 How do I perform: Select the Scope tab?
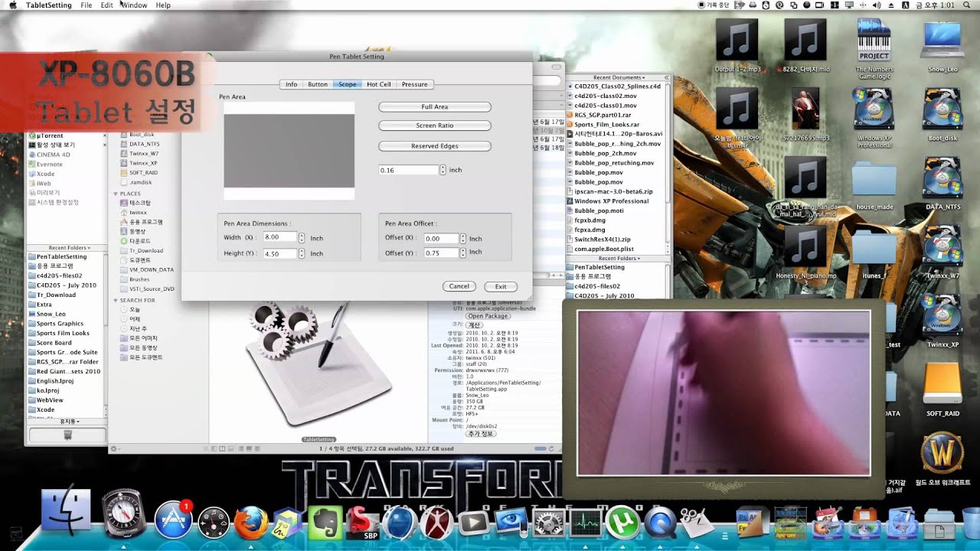[347, 84]
